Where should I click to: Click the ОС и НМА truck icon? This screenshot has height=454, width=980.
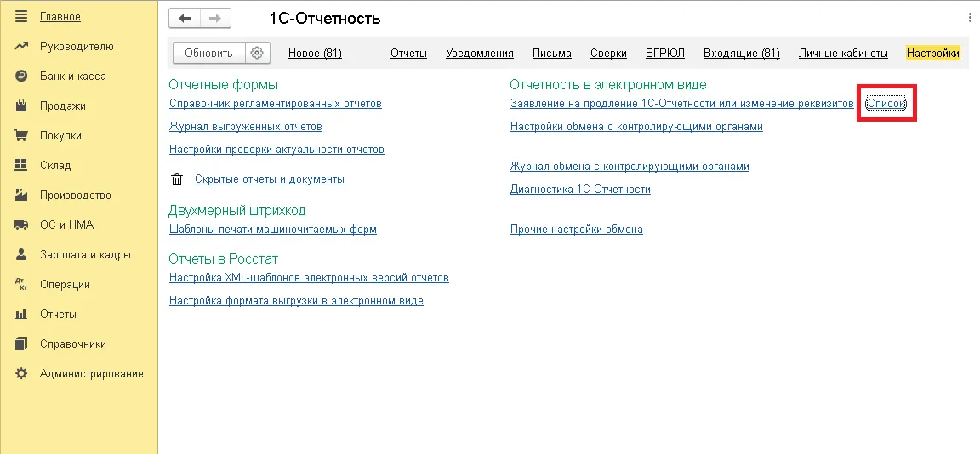(x=21, y=224)
